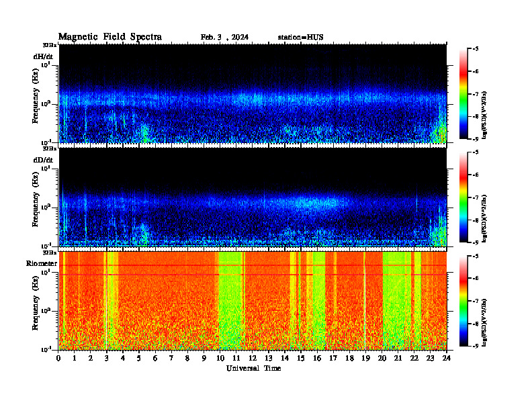Click the hour "7" tick label

click(171, 359)
